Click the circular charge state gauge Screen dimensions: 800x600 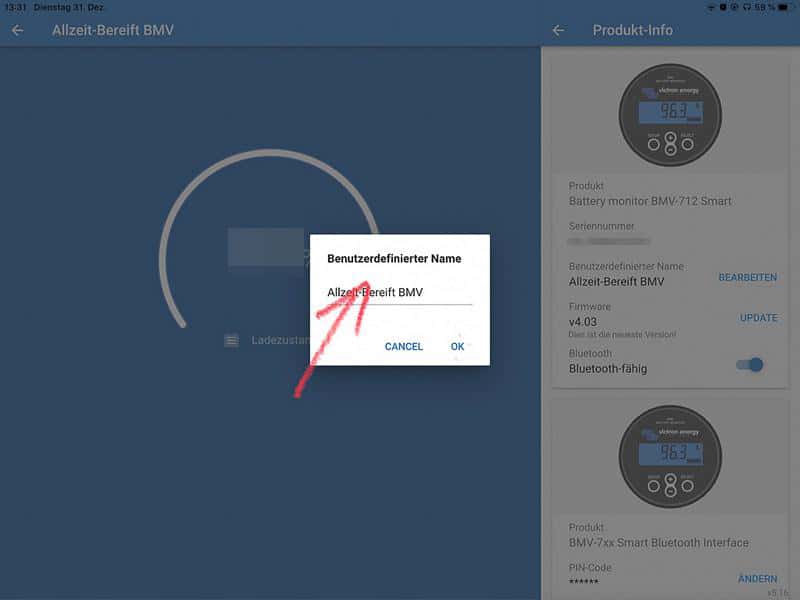click(200, 200)
